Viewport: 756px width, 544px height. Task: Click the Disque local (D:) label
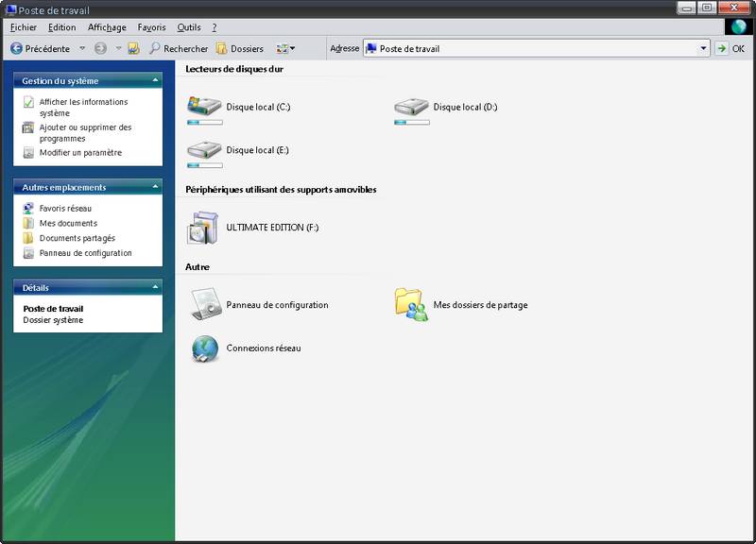tap(465, 107)
